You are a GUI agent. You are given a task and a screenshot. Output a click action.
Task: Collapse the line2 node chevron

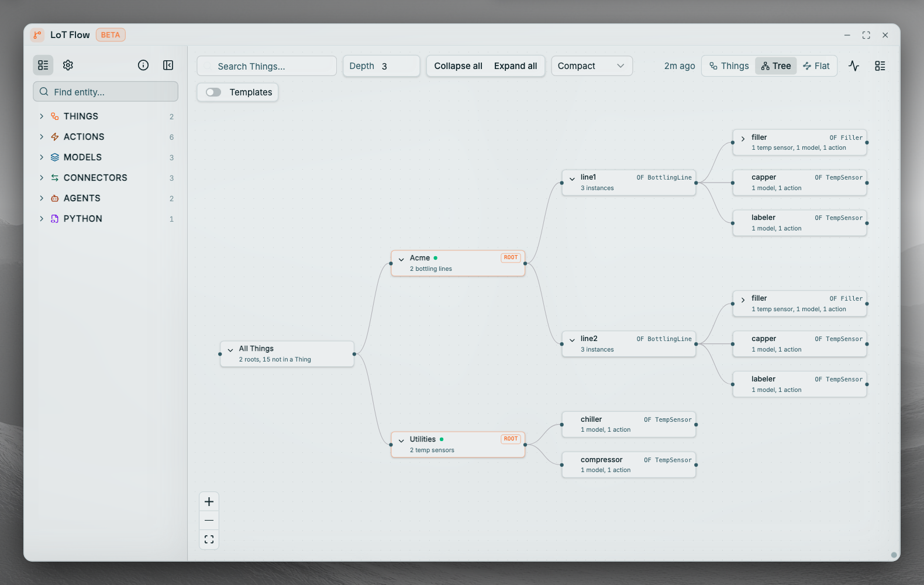tap(572, 340)
